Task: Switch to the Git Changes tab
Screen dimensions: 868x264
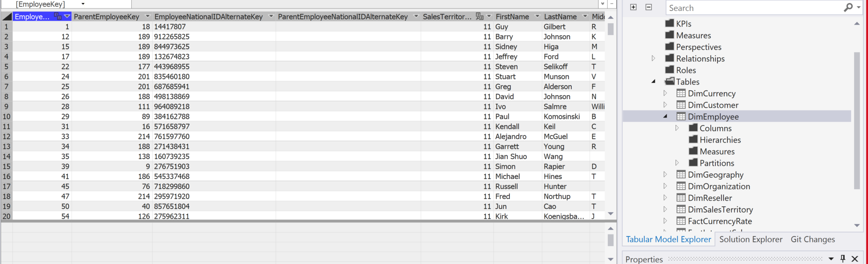Action: click(812, 239)
